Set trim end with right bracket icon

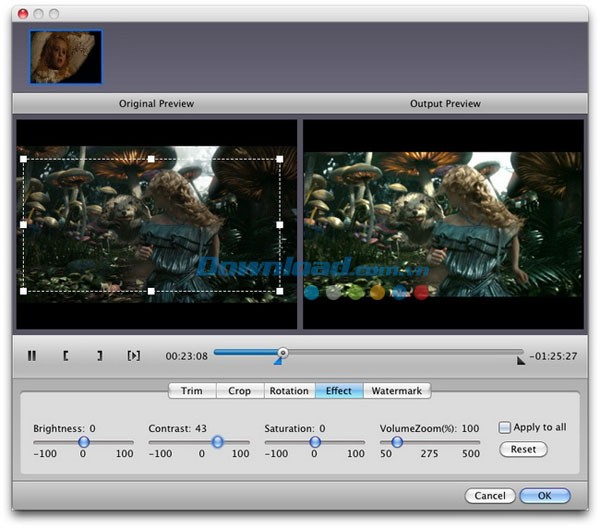coord(100,356)
